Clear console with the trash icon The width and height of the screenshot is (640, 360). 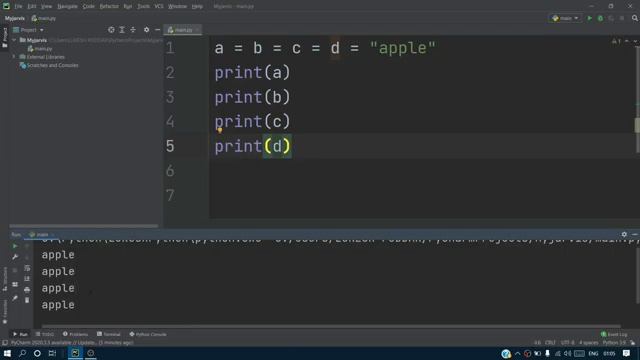(27, 300)
